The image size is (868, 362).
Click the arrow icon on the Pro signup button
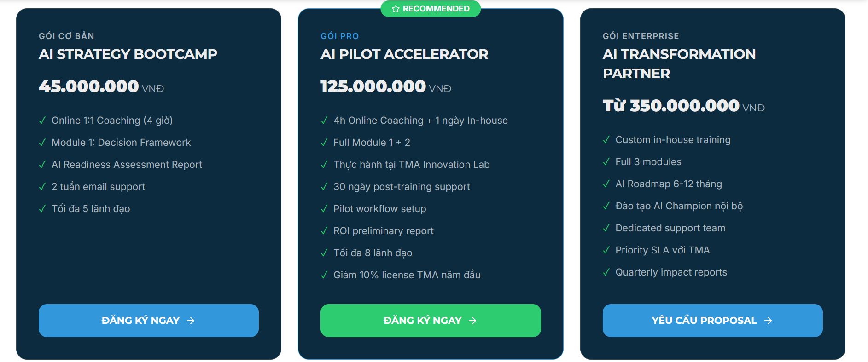click(x=472, y=321)
